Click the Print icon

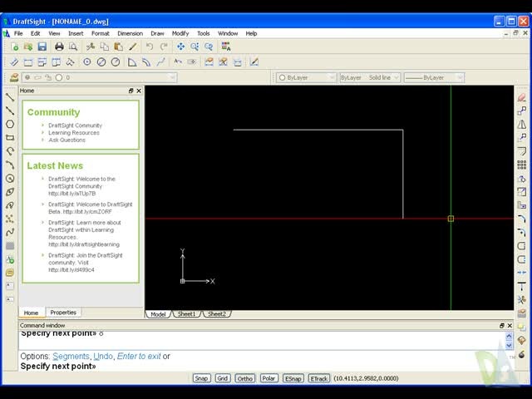tap(59, 47)
